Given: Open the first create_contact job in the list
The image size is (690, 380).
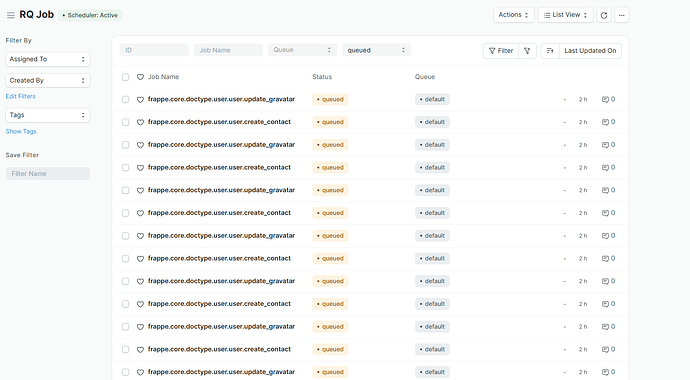Looking at the screenshot, I should [219, 122].
